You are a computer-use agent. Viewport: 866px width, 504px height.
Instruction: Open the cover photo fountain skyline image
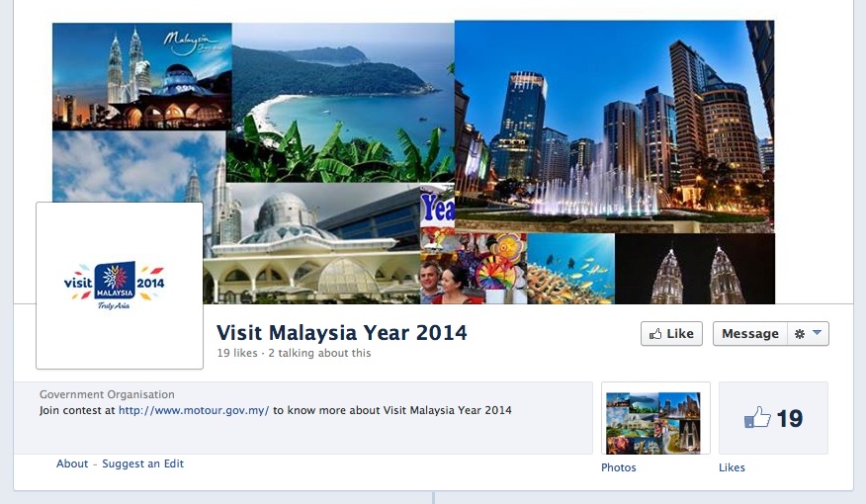[614, 126]
